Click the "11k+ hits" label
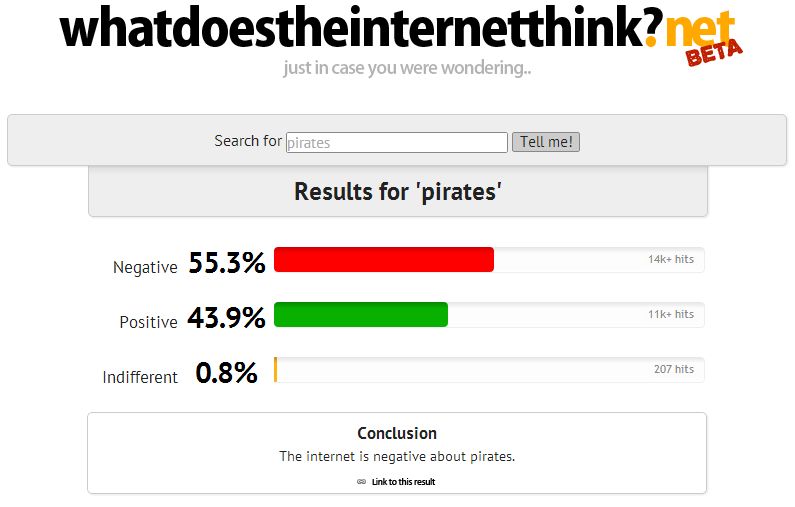This screenshot has height=507, width=795. 670,314
